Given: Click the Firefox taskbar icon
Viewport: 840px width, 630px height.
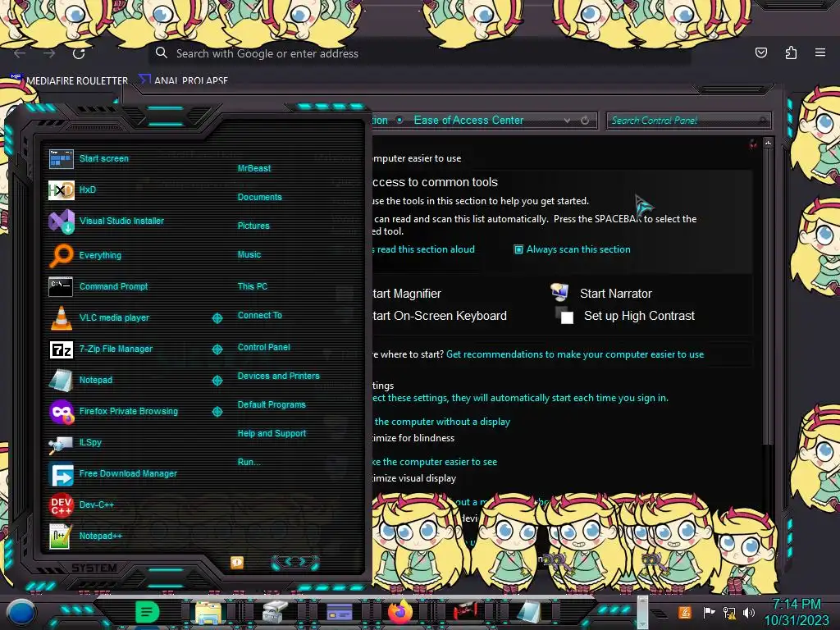Looking at the screenshot, I should pyautogui.click(x=399, y=612).
